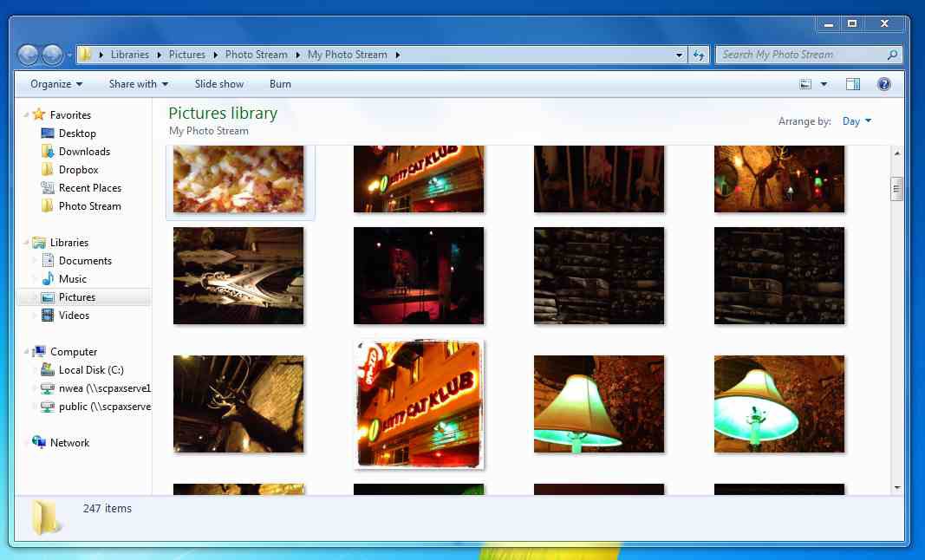Select Network in the navigation pane
925x560 pixels.
pos(69,443)
